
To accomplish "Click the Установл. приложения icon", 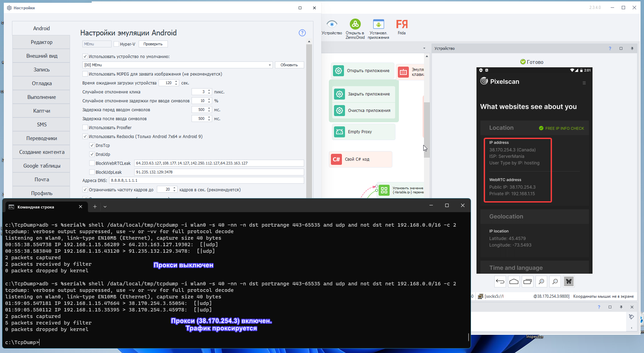I will click(378, 29).
